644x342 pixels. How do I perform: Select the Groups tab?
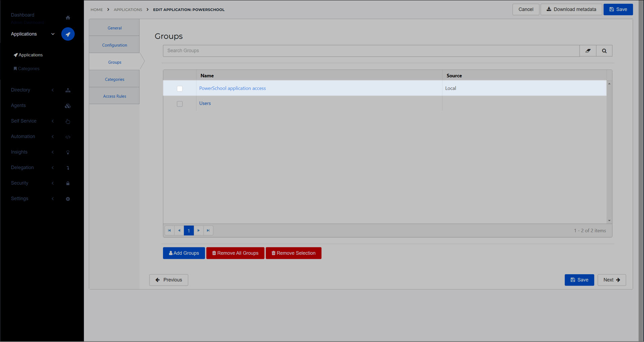114,62
